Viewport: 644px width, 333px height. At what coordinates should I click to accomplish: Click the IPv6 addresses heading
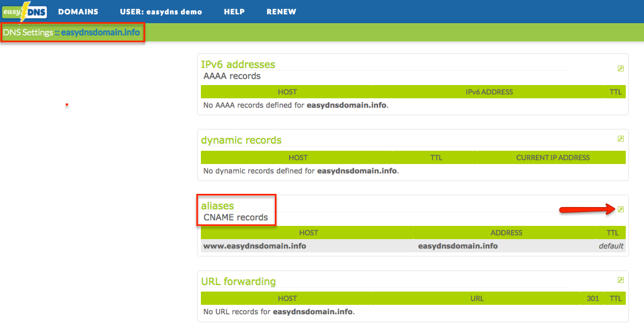pos(238,65)
